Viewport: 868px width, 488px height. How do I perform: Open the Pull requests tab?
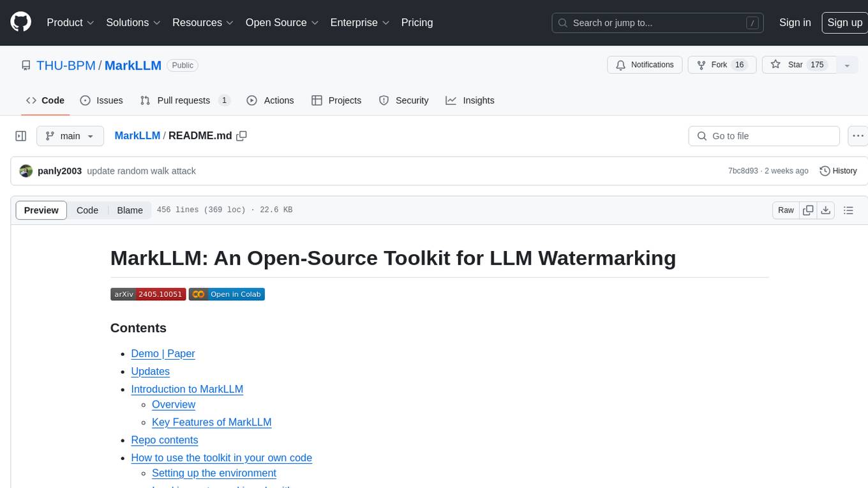pyautogui.click(x=184, y=100)
